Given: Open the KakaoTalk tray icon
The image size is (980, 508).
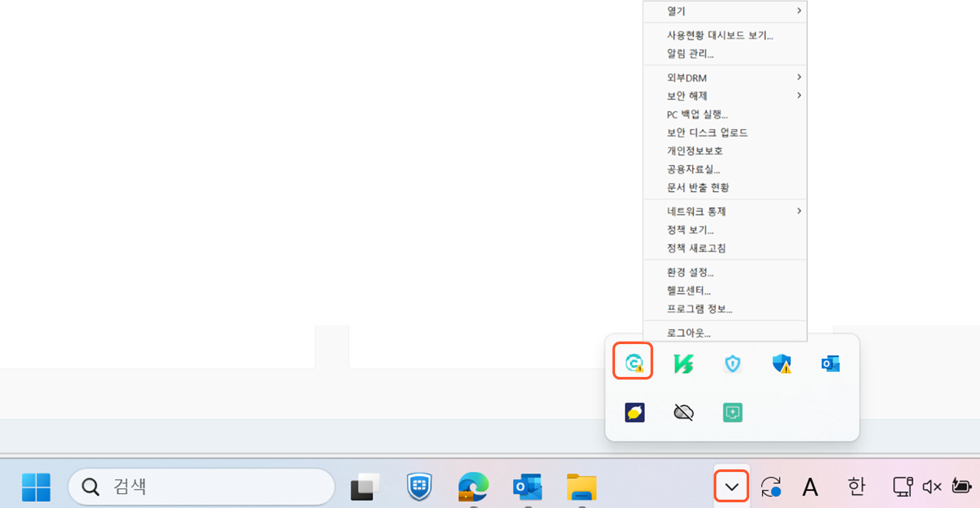Looking at the screenshot, I should pos(634,412).
